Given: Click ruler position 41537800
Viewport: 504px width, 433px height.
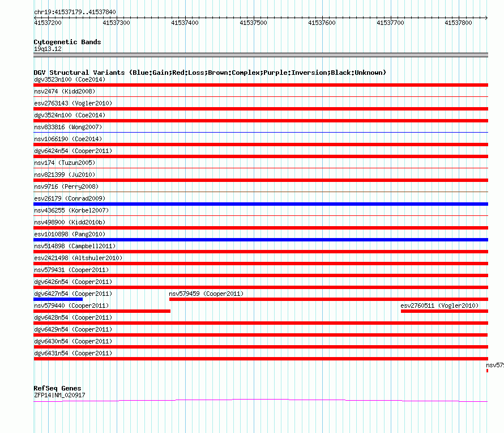Looking at the screenshot, I should pos(458,23).
